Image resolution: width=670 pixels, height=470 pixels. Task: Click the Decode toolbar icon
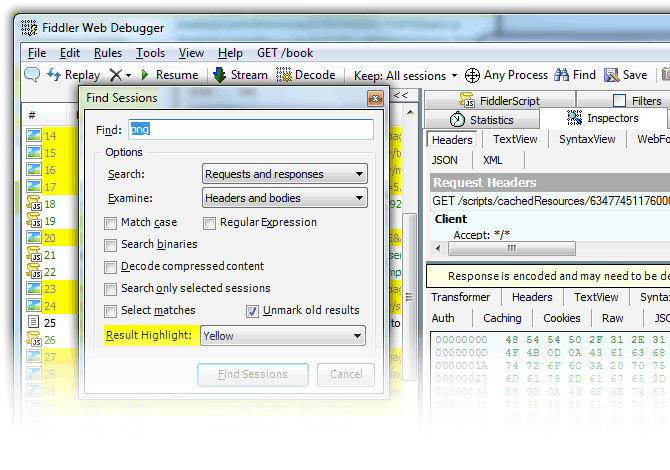pyautogui.click(x=284, y=75)
